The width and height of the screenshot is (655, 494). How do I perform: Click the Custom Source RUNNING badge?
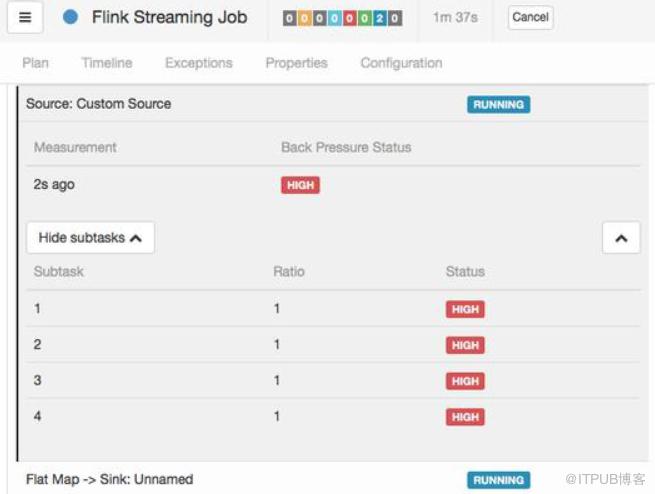coord(498,104)
